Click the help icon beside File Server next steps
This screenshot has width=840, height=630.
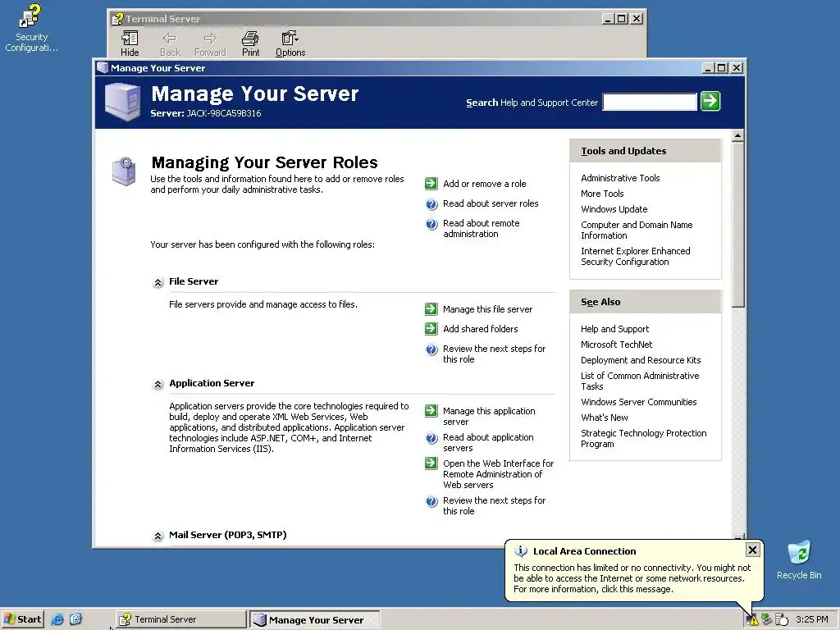click(431, 349)
